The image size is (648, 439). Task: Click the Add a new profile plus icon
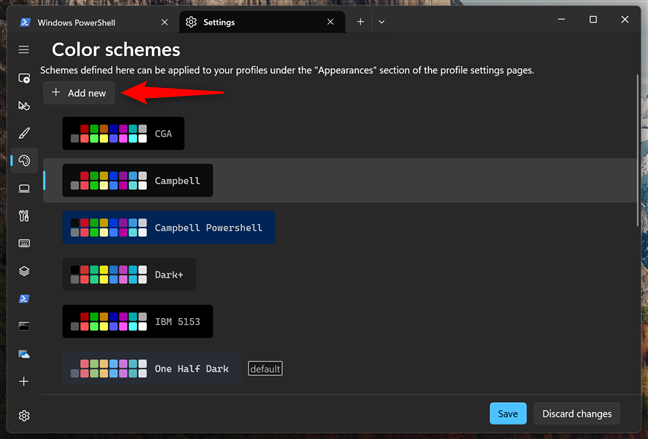click(x=24, y=381)
